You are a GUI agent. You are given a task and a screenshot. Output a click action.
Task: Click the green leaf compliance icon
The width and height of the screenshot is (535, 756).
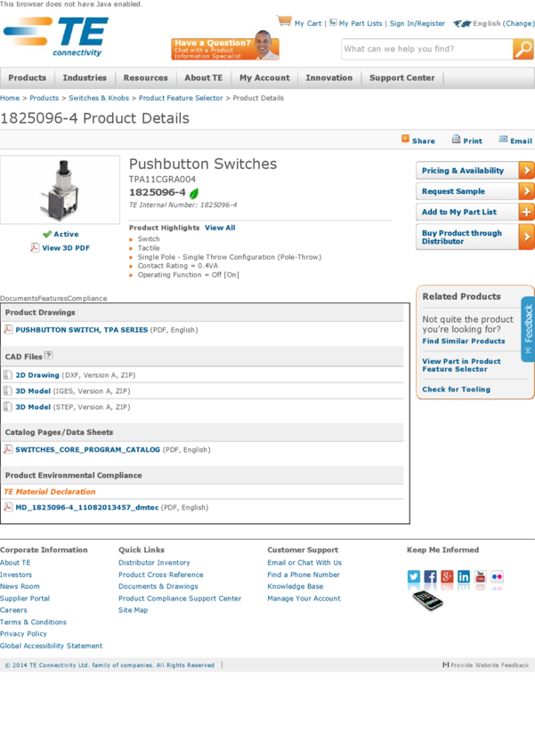point(194,193)
